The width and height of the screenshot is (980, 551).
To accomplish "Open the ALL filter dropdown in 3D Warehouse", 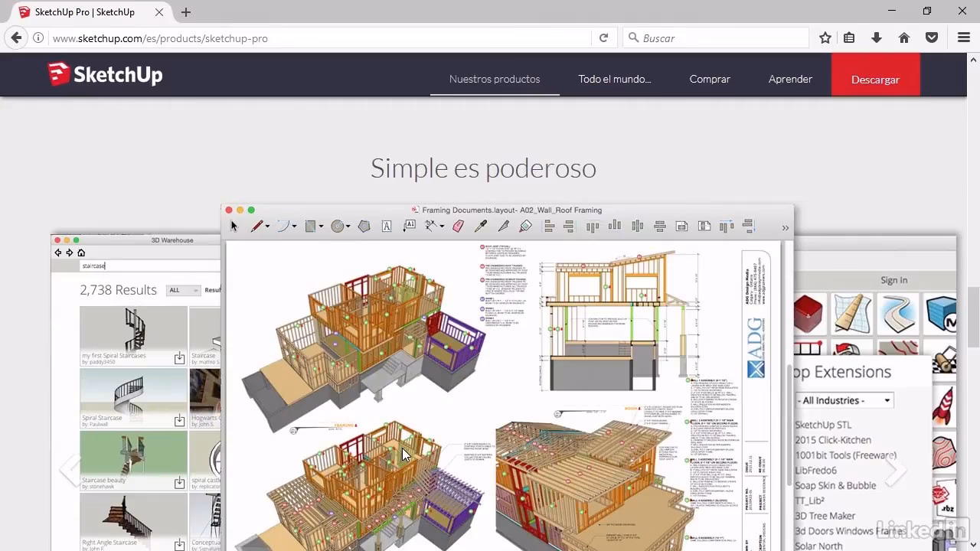I will 182,290.
